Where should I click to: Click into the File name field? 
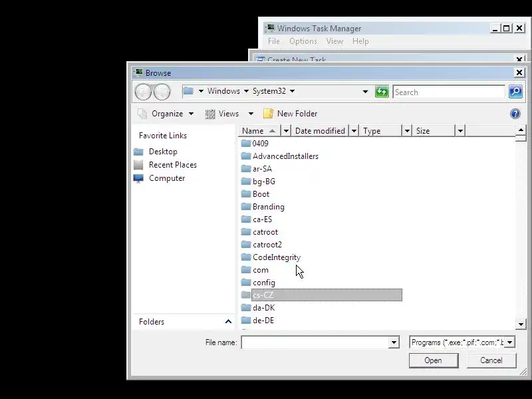click(x=315, y=342)
